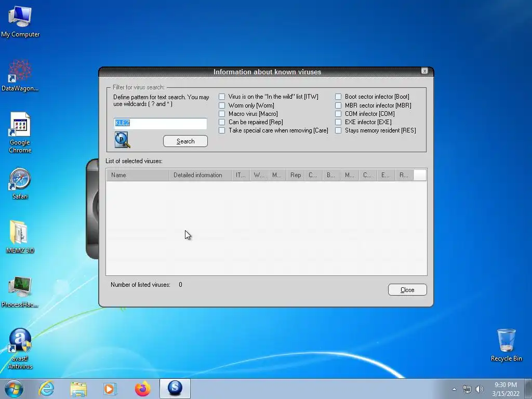This screenshot has height=399, width=532.
Task: Open the volume speaker tray icon
Action: (x=479, y=389)
